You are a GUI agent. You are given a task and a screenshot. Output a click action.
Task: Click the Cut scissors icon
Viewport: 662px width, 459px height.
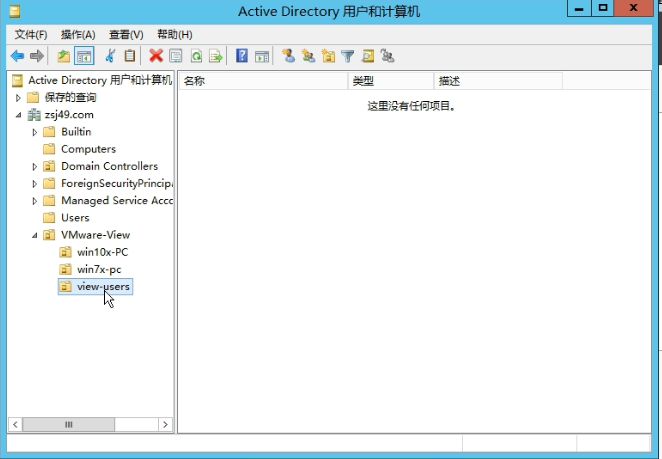110,56
